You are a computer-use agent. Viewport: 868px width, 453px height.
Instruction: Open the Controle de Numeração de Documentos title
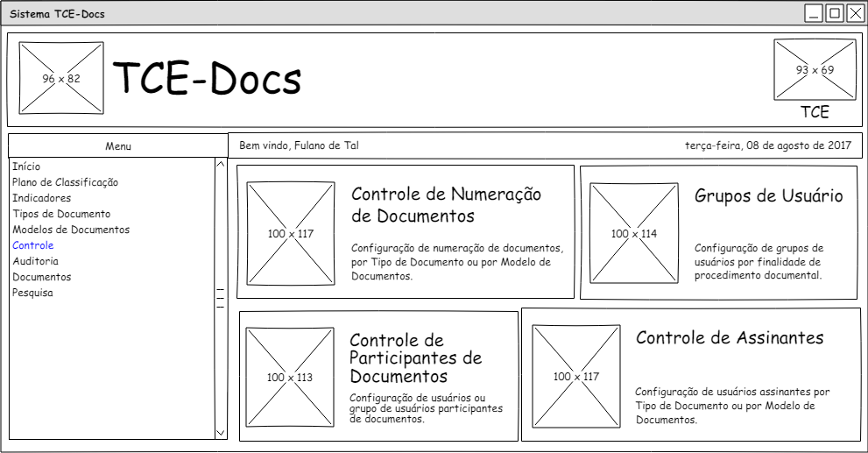[446, 205]
